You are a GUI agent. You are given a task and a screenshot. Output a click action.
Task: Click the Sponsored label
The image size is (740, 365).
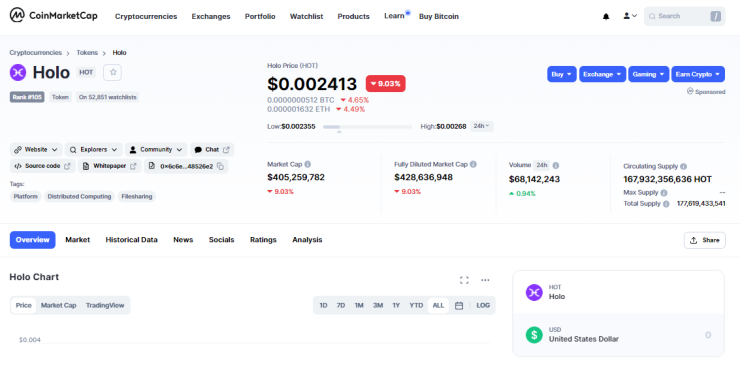[706, 92]
